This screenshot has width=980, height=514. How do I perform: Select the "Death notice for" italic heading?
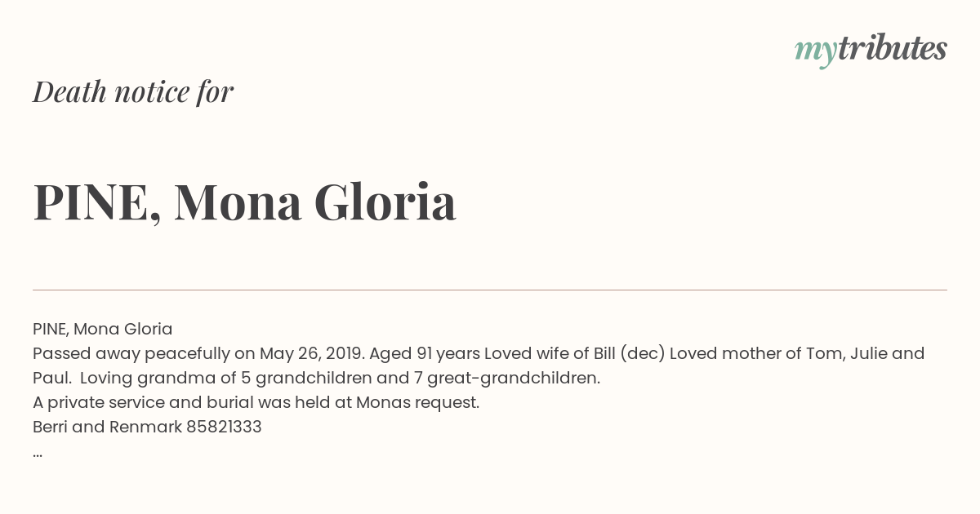click(x=133, y=91)
